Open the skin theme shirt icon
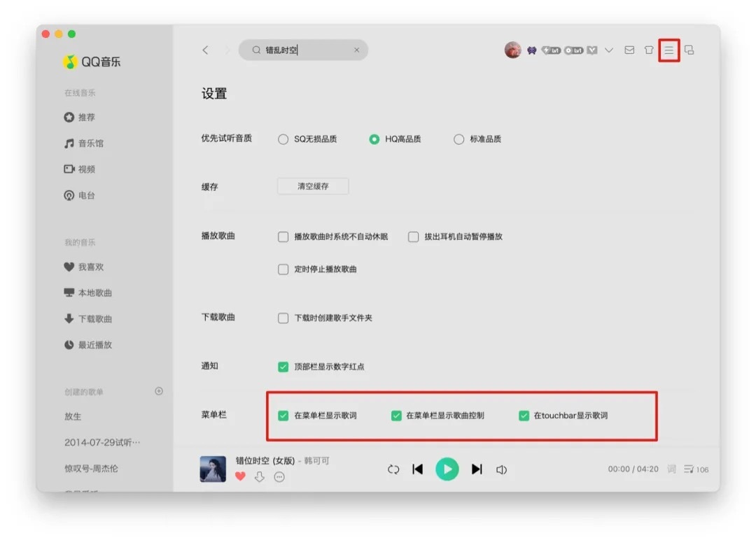 649,50
